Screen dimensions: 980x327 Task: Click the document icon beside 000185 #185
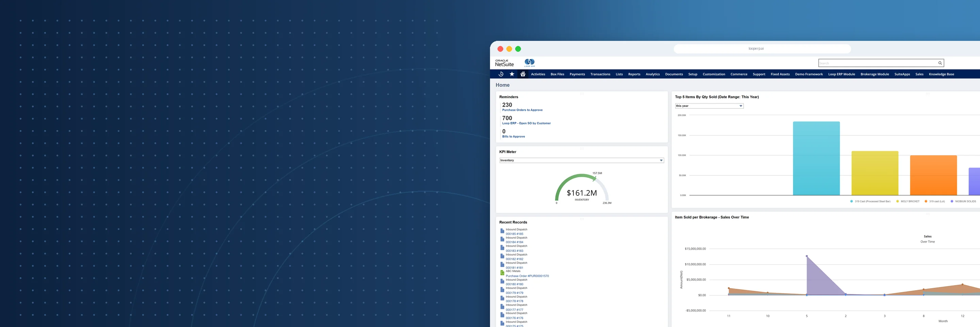click(502, 231)
